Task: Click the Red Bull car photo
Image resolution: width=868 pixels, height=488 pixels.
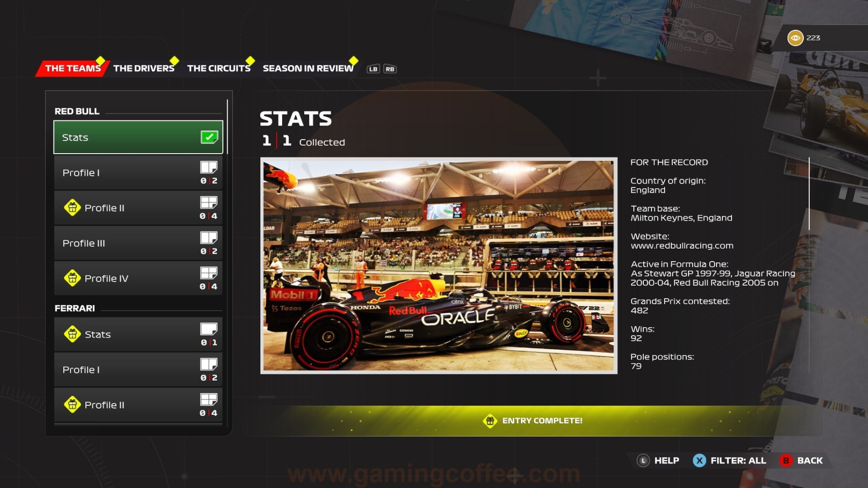Action: click(439, 265)
